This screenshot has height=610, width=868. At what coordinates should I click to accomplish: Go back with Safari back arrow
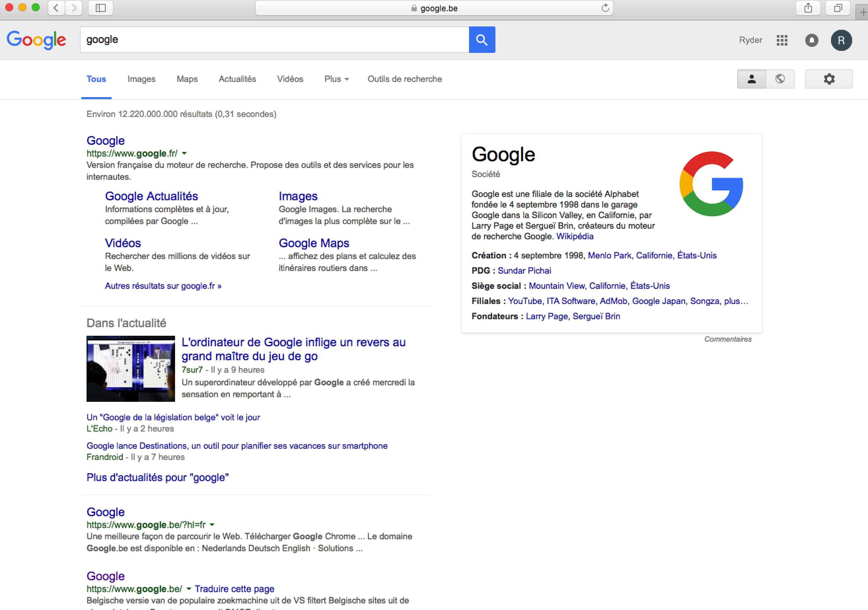click(56, 8)
